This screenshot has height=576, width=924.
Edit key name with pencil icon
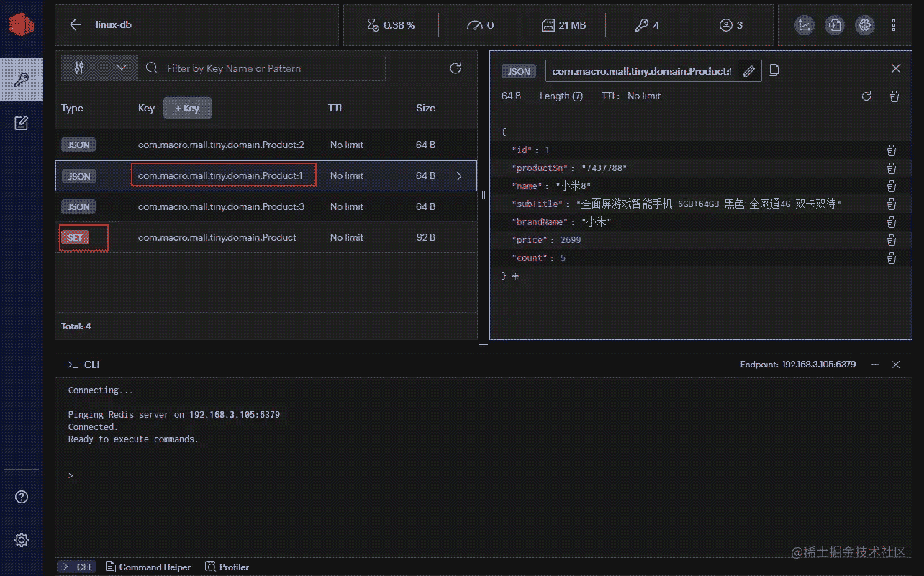(x=748, y=71)
